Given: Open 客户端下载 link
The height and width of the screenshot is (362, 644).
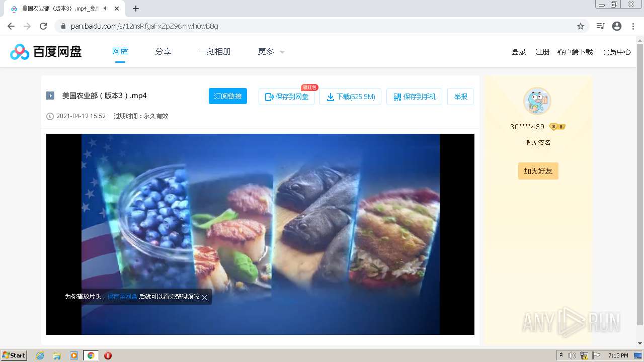Looking at the screenshot, I should click(575, 52).
